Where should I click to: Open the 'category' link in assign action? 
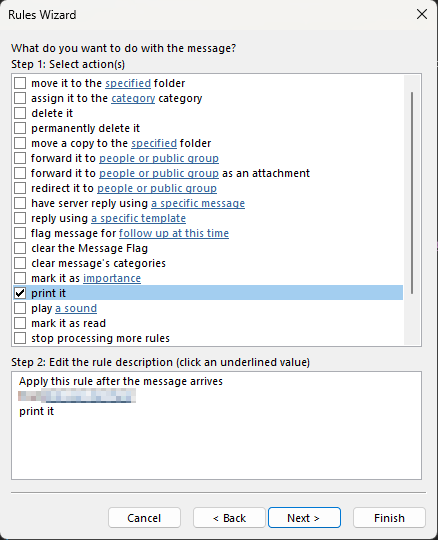click(133, 98)
